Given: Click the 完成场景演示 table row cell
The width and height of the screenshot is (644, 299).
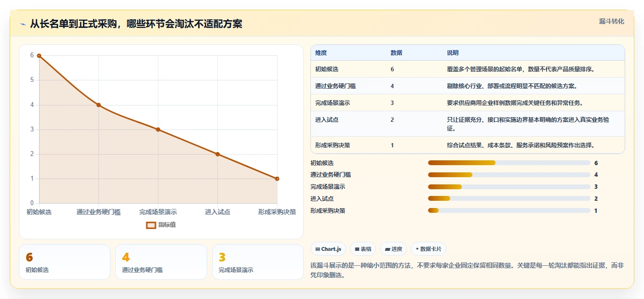Looking at the screenshot, I should click(333, 103).
